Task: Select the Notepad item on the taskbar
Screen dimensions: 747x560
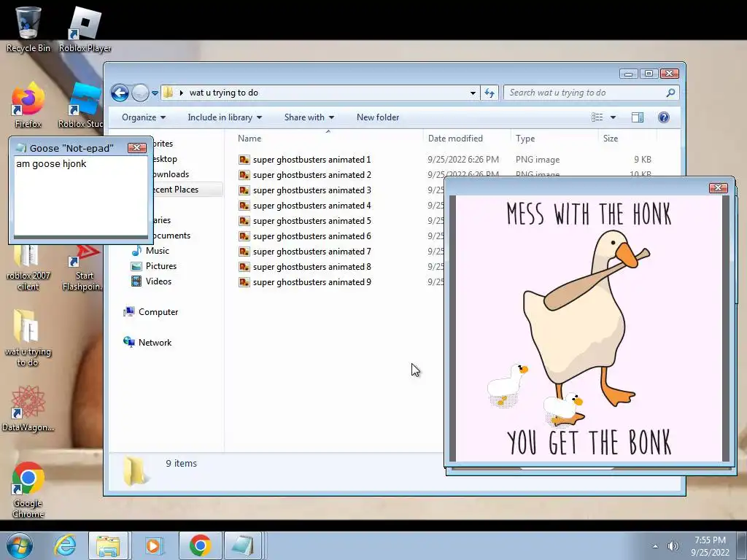Action: click(x=243, y=545)
